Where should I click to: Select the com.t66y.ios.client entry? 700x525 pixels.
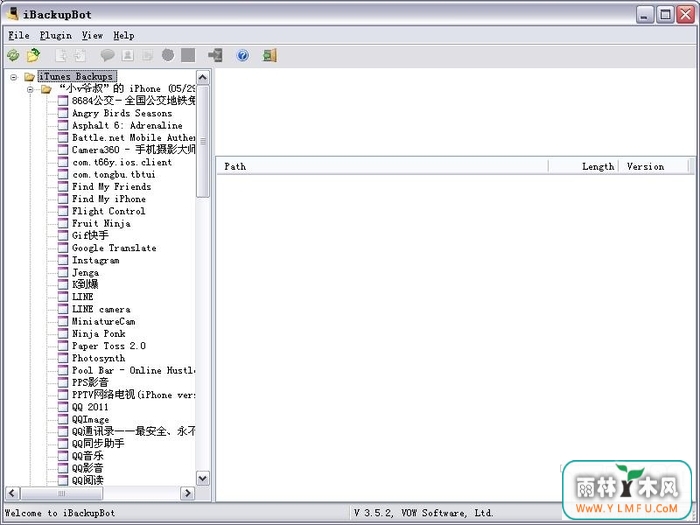(x=122, y=162)
